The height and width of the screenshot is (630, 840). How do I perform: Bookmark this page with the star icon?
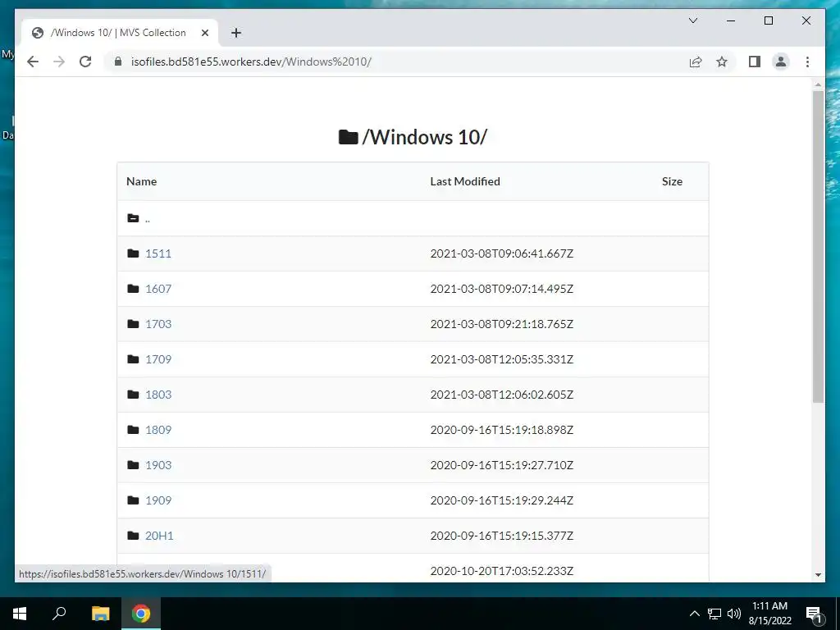tap(722, 62)
